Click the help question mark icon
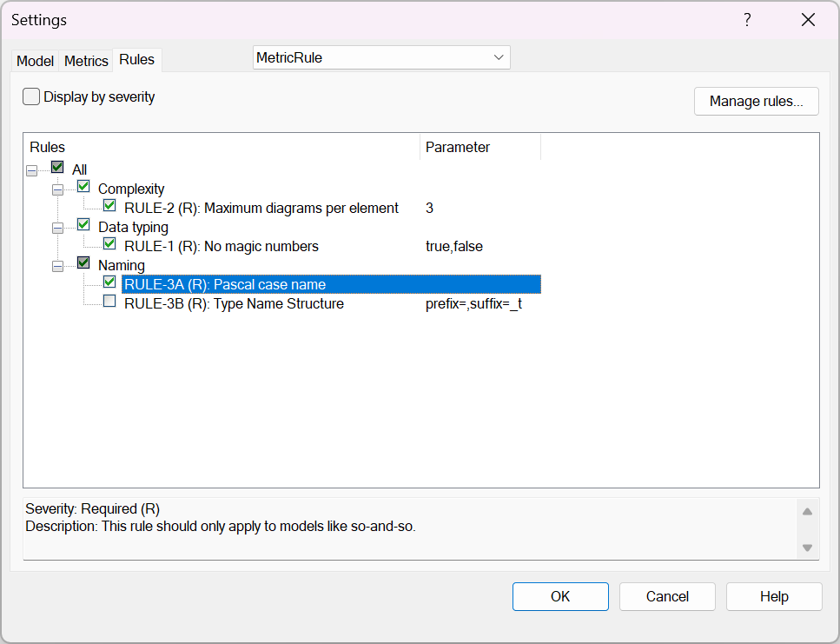Screen dimensions: 840x644 tap(747, 20)
